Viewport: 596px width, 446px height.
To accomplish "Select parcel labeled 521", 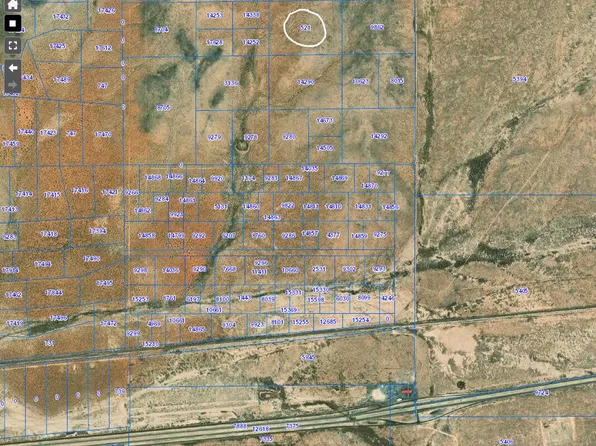I will (305, 28).
